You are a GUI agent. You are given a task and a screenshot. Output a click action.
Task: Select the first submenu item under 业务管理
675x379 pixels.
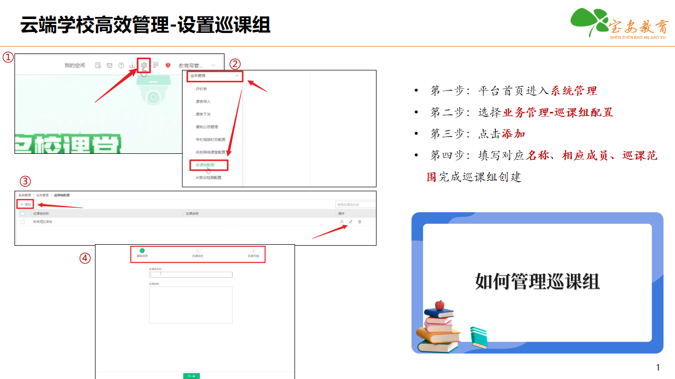[201, 89]
